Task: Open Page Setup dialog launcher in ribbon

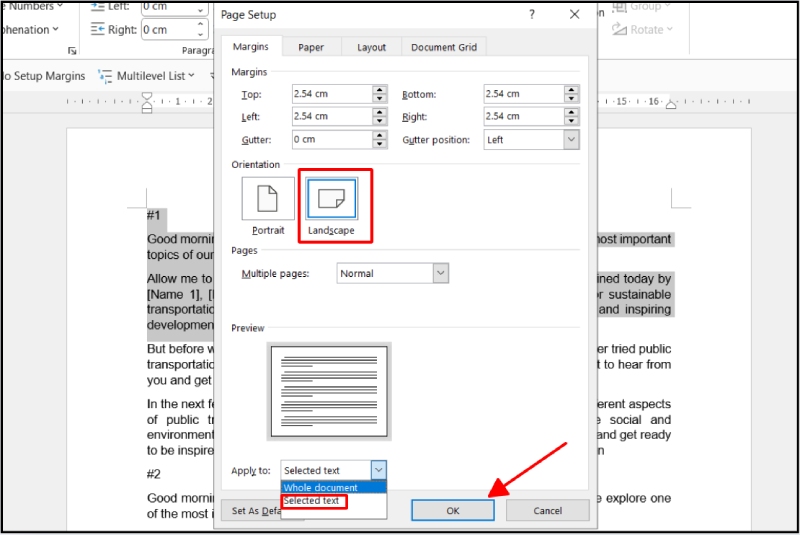Action: point(72,50)
